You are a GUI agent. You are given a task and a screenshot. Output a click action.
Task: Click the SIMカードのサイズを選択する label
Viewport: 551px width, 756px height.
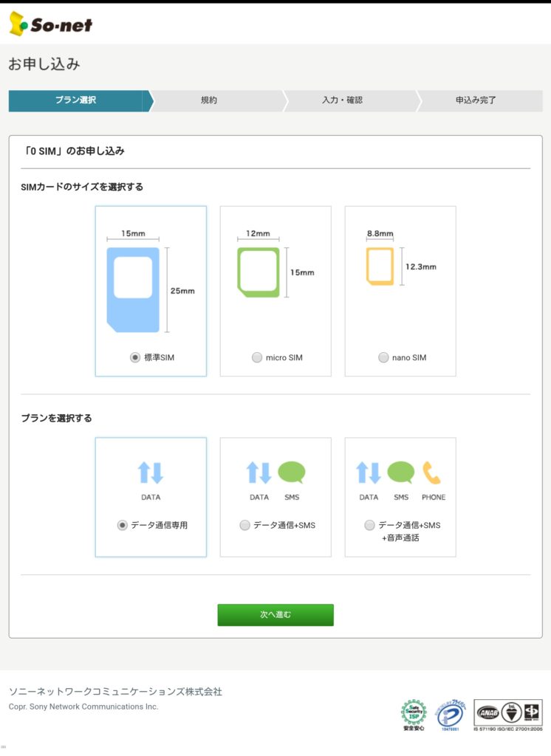(x=82, y=187)
